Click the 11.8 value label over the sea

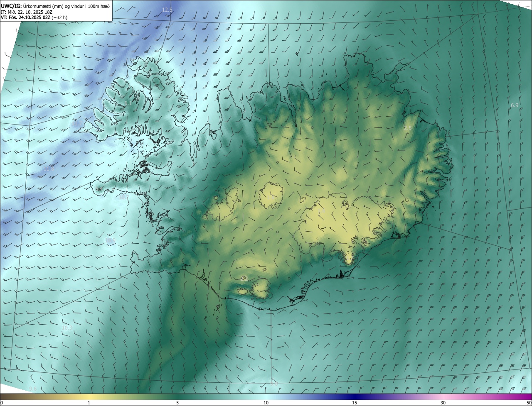(49, 169)
